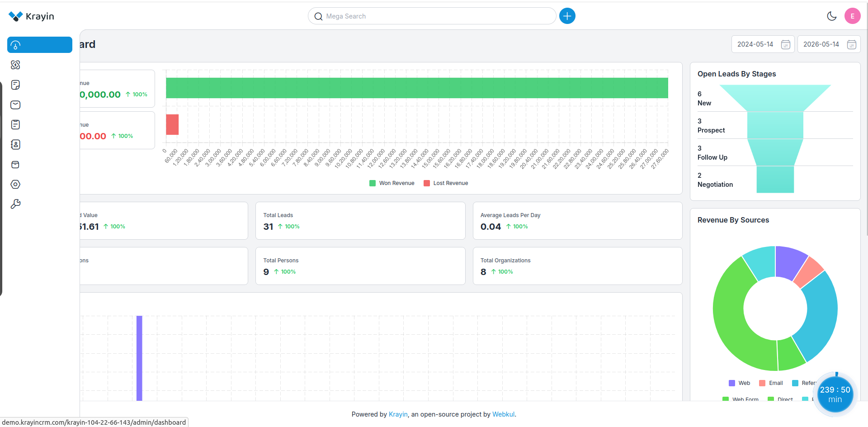Follow the Krayin link in the footer
The width and height of the screenshot is (868, 427).
398,414
